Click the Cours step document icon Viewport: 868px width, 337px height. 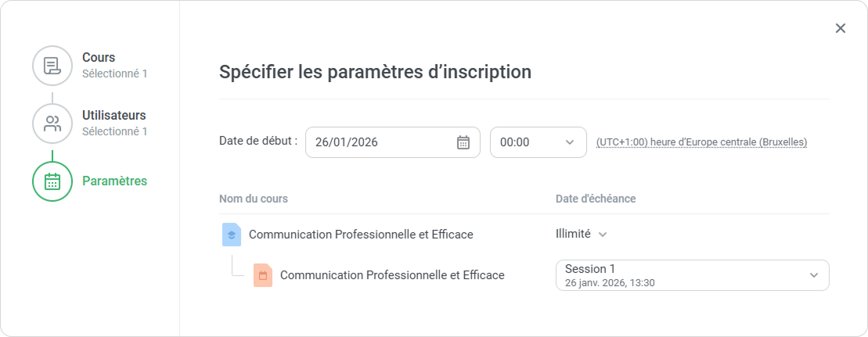[x=52, y=66]
